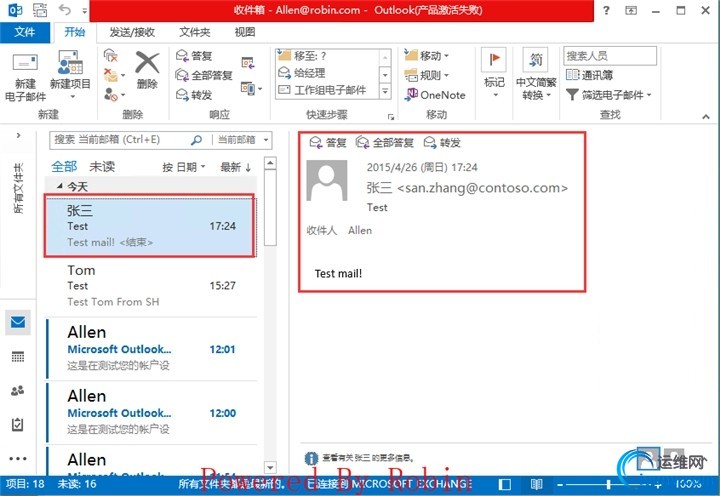
Task: Click the Send/Receive all folders quick access icon
Action: coord(40,10)
